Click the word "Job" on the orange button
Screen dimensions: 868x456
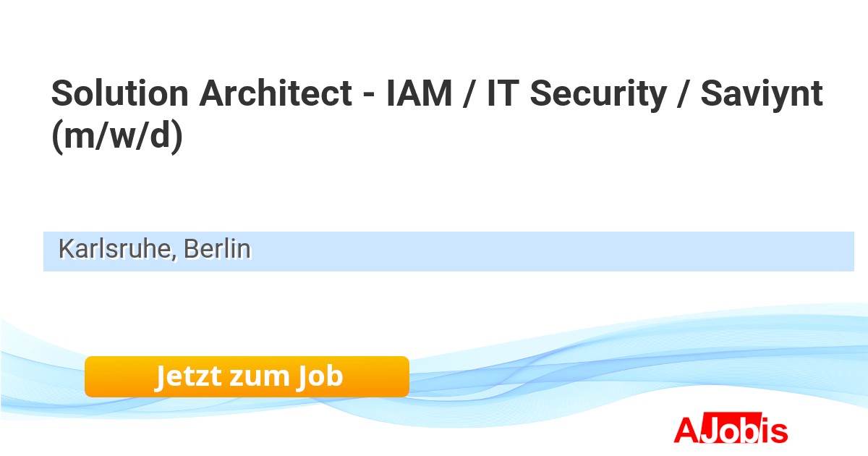[x=319, y=376]
